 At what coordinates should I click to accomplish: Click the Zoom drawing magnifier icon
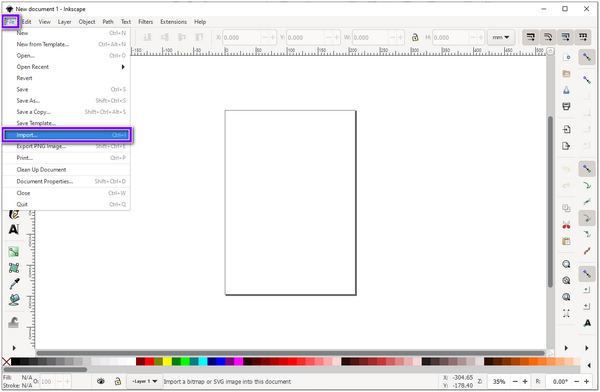pos(566,281)
